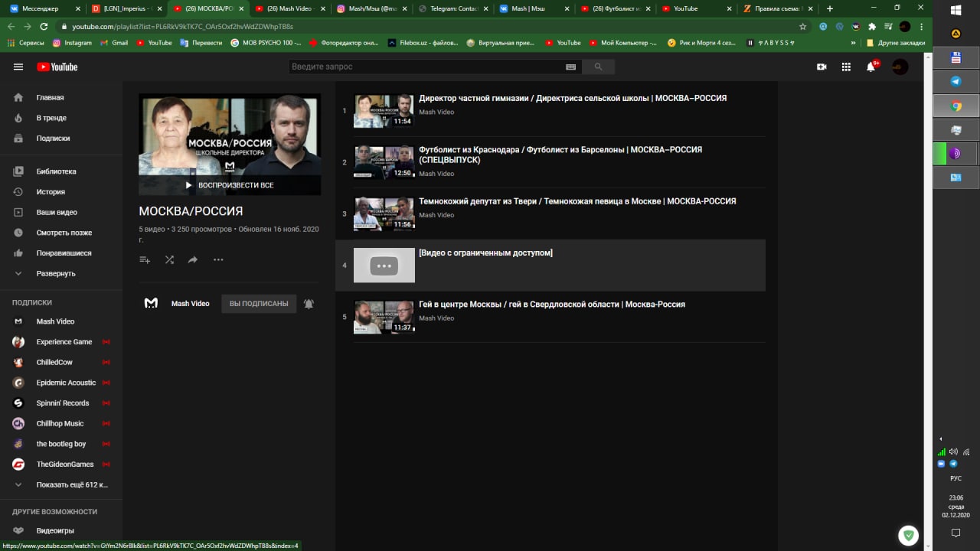The height and width of the screenshot is (551, 980).
Task: Switch to Правила съемки tab
Action: click(x=777, y=8)
